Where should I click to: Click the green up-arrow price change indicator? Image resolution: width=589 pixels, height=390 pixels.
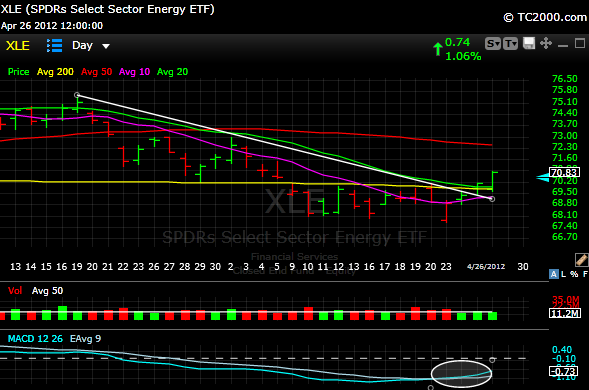(438, 49)
